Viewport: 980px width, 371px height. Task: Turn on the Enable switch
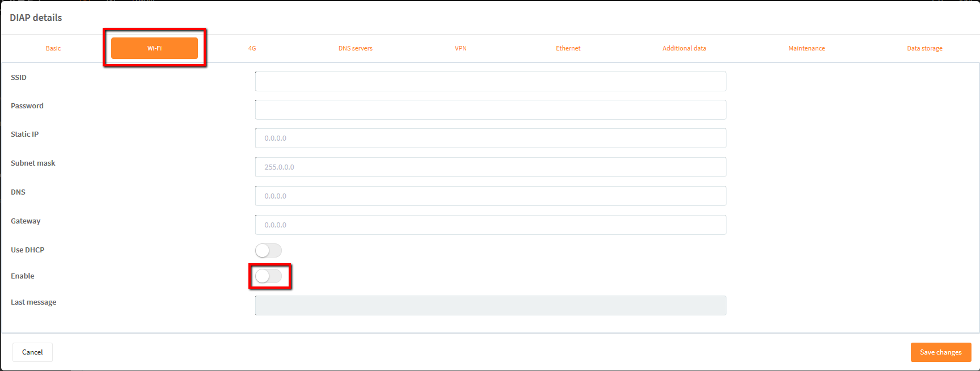[x=268, y=276]
